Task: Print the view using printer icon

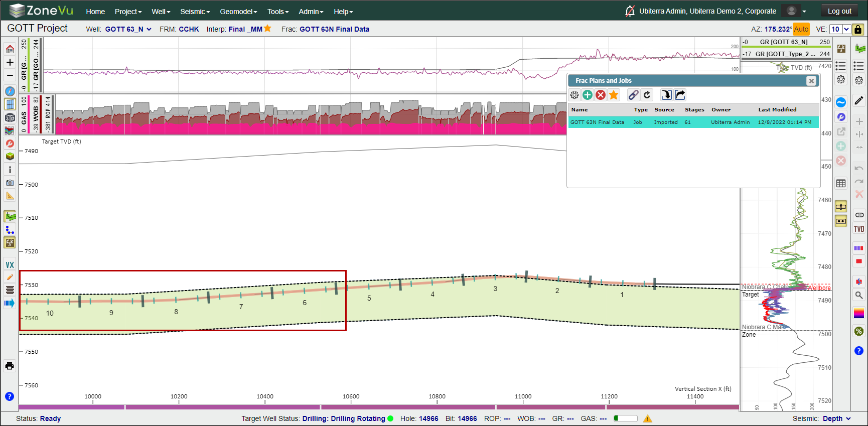Action: 10,366
